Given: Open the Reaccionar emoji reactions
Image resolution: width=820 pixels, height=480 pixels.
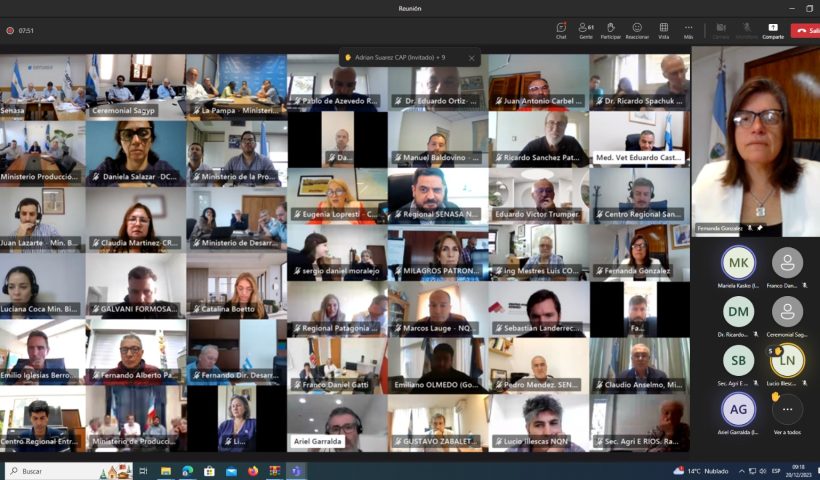Looking at the screenshot, I should (637, 30).
